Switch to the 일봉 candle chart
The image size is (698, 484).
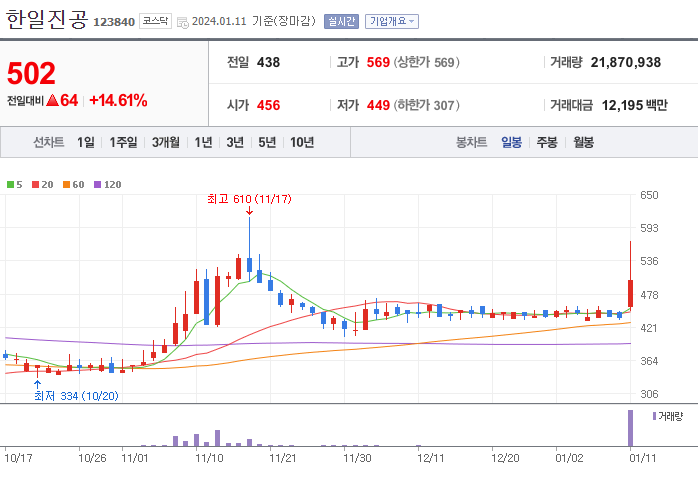point(511,142)
